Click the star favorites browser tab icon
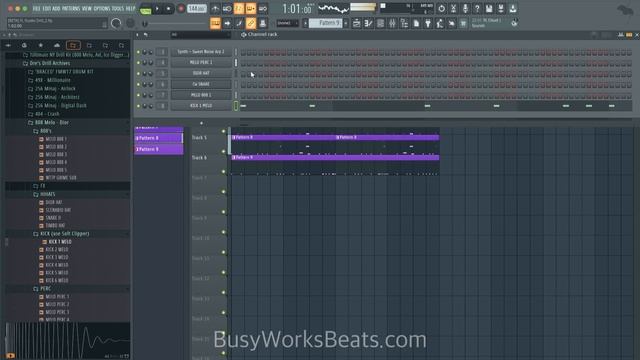The width and height of the screenshot is (640, 360). (40, 45)
